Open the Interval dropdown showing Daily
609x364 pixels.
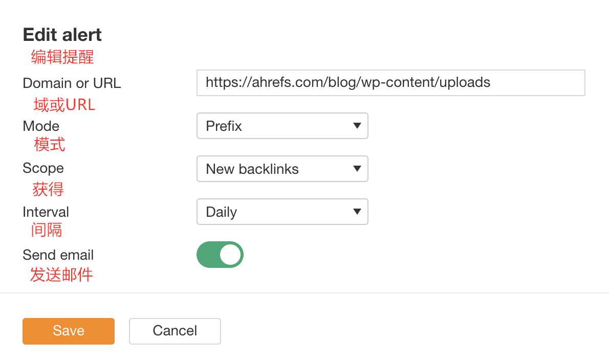(282, 212)
